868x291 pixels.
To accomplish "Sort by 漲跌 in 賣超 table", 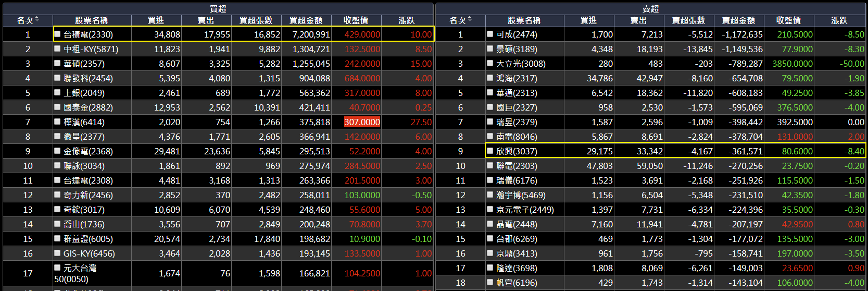I will [x=839, y=20].
